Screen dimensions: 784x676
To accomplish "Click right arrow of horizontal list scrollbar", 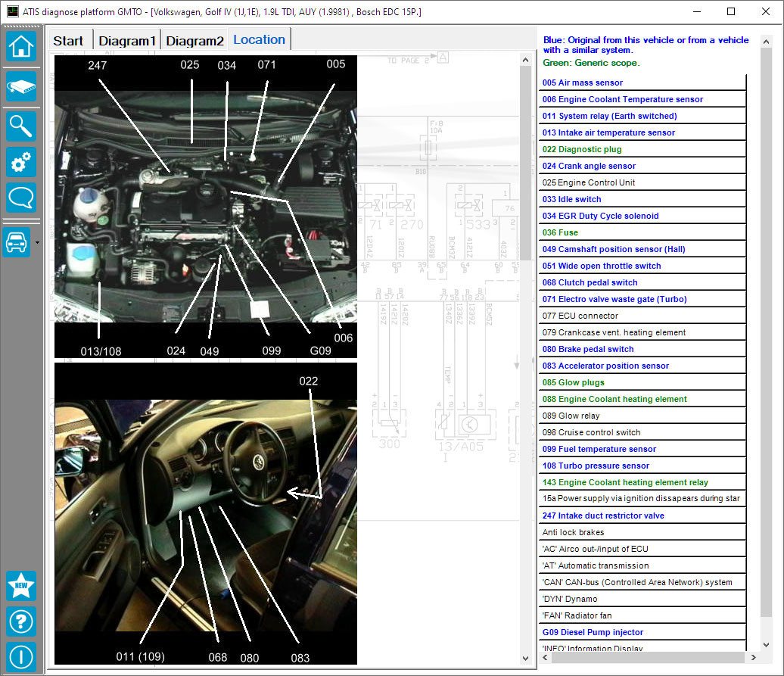I will click(x=754, y=658).
